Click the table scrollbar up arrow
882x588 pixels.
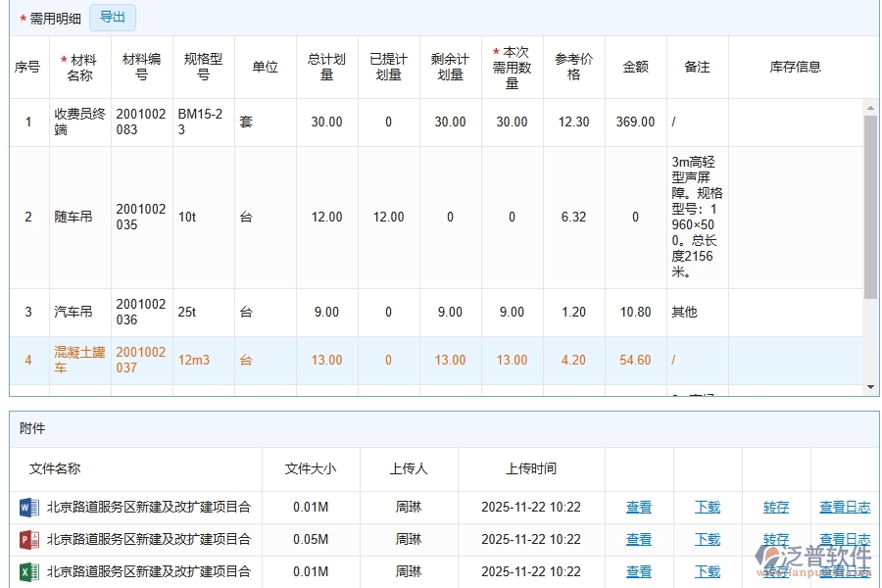(870, 107)
